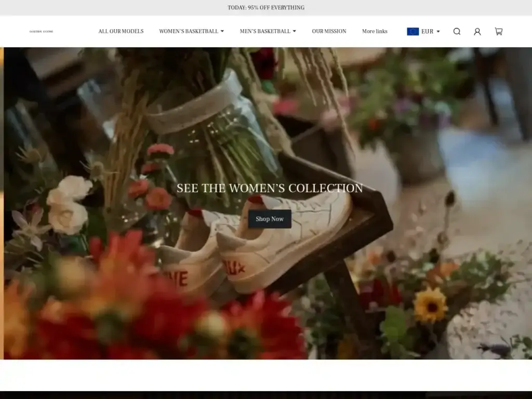Open the ALL OUR MODELS menu item
The height and width of the screenshot is (399, 532).
[121, 31]
